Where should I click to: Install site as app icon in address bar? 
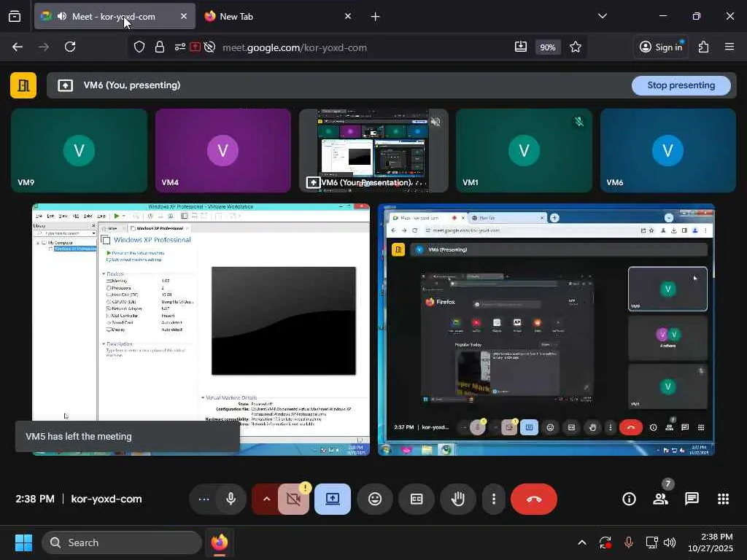(x=521, y=47)
